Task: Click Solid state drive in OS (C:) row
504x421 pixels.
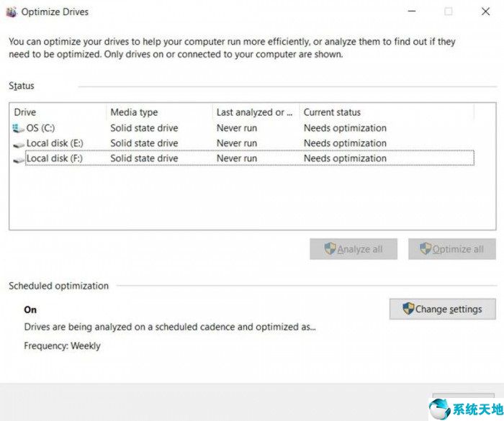Action: click(x=144, y=128)
